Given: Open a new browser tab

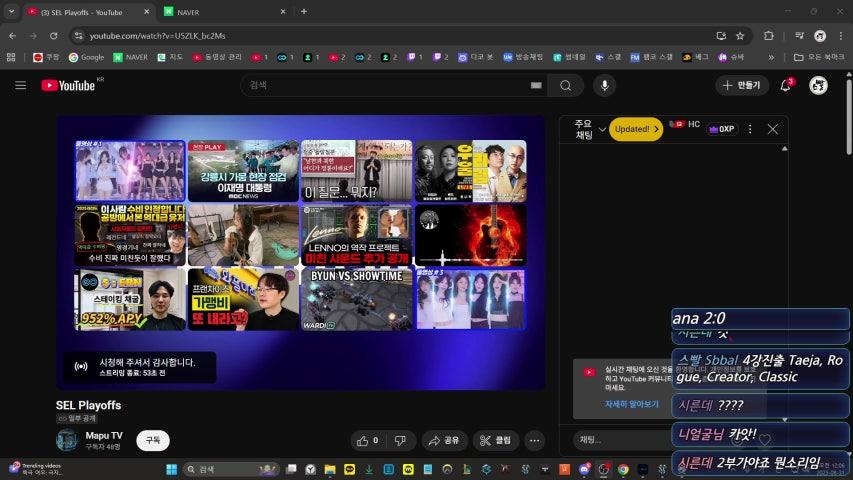Looking at the screenshot, I should click(x=304, y=11).
